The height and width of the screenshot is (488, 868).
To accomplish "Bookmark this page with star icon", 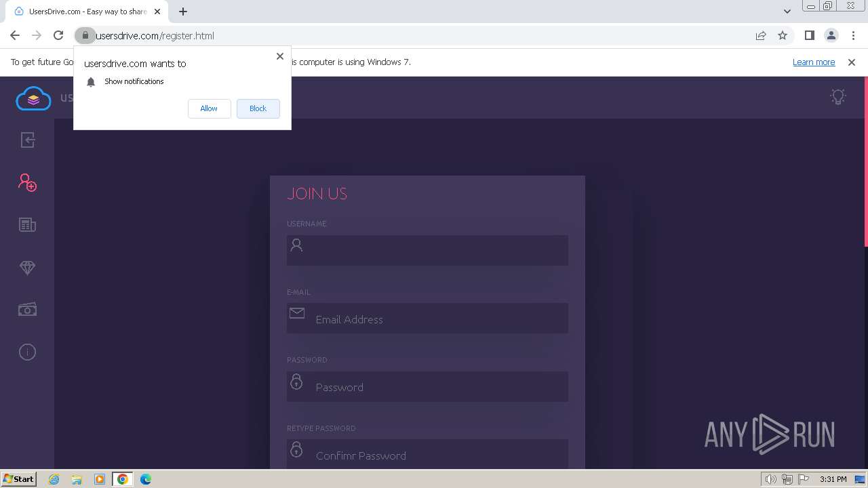I will 783,35.
